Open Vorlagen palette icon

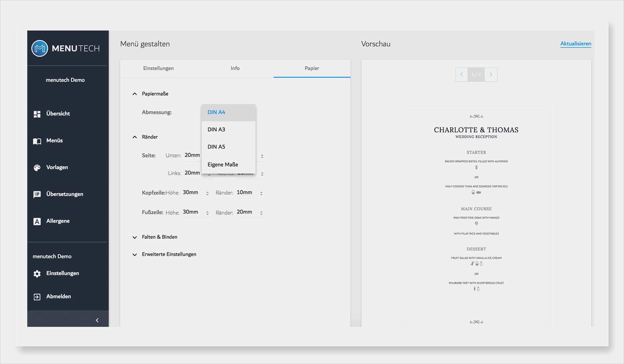pyautogui.click(x=37, y=168)
